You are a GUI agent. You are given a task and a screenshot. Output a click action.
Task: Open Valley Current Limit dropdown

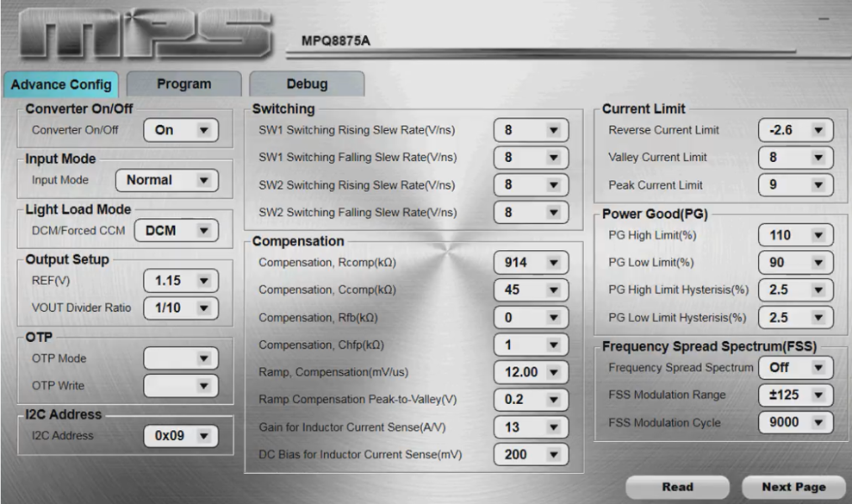coord(795,157)
